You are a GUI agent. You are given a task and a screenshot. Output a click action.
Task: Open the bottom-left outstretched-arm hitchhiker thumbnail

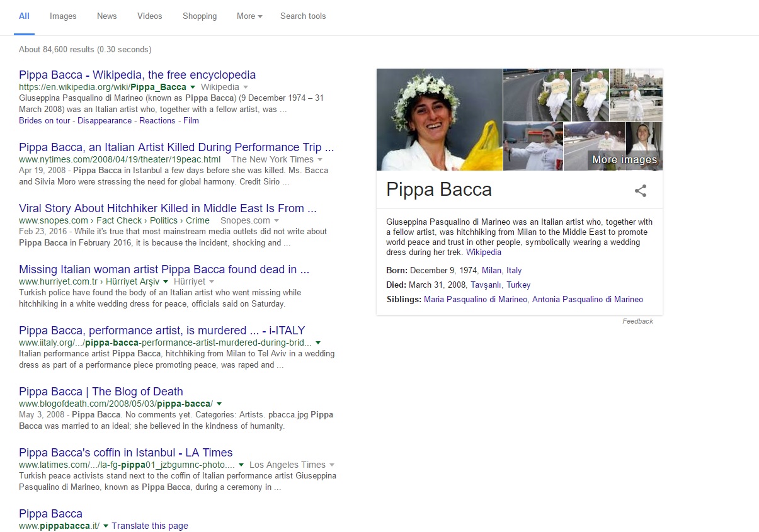533,147
